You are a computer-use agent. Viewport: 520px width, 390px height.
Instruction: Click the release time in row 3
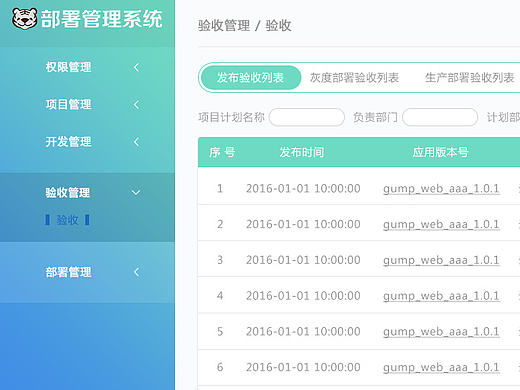303,260
